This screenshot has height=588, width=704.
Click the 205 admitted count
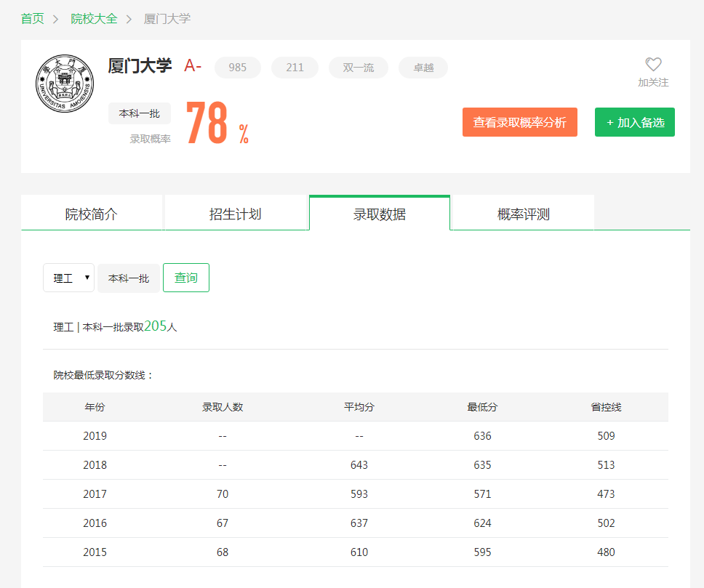pos(156,326)
